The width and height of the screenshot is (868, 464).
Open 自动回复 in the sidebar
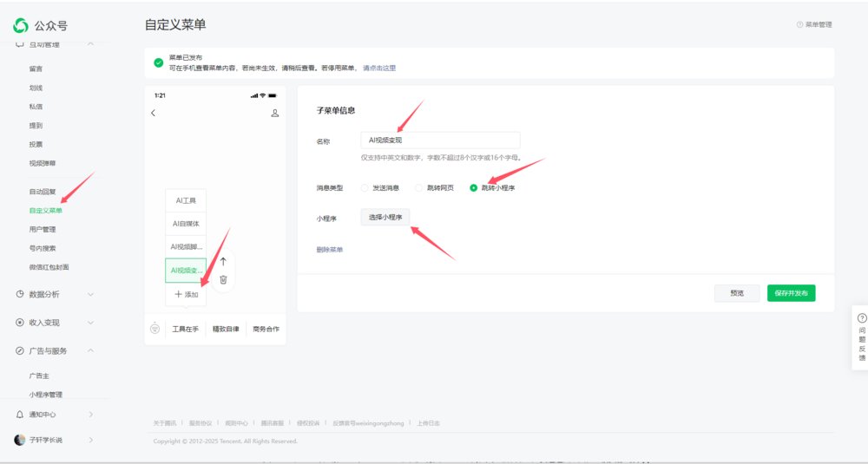[x=43, y=191]
